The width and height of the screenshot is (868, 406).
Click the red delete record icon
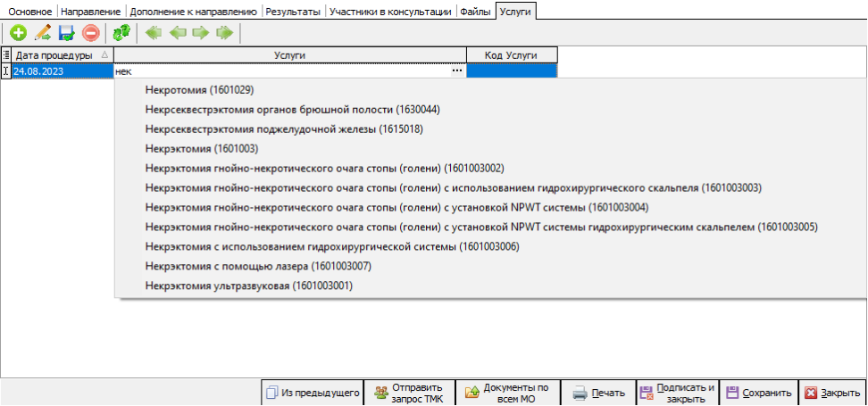click(90, 34)
